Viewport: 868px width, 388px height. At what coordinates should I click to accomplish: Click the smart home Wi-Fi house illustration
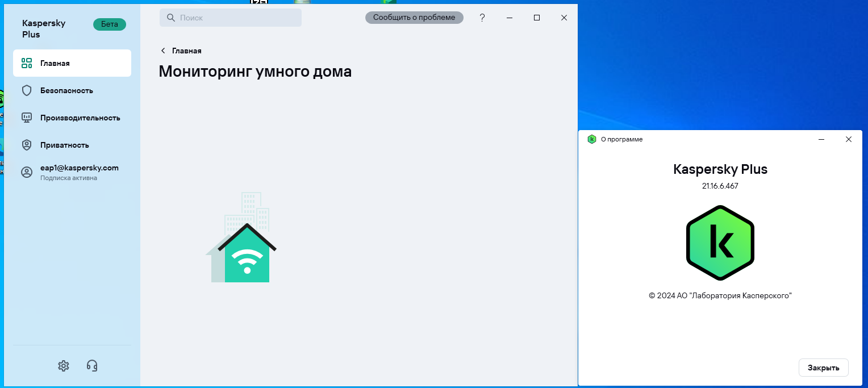241,237
